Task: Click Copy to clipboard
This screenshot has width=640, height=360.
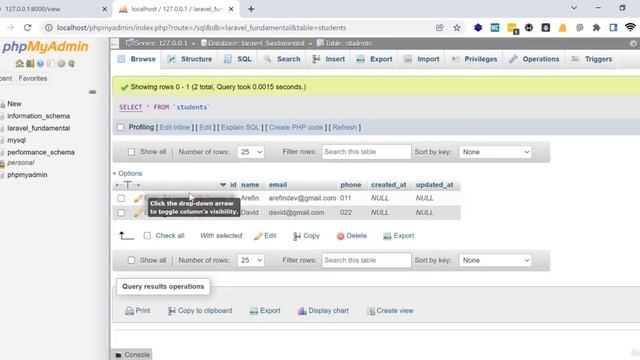Action: pyautogui.click(x=200, y=311)
